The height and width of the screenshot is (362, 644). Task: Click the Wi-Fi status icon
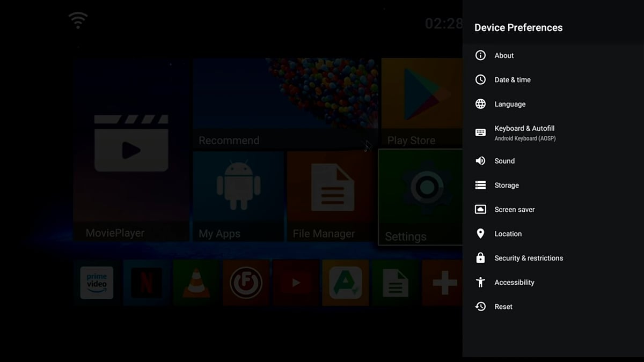click(78, 21)
